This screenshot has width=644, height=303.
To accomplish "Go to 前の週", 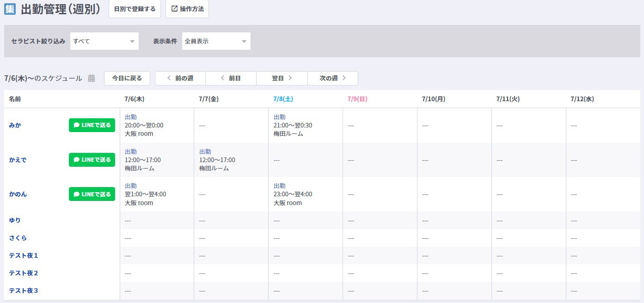I will tap(180, 79).
